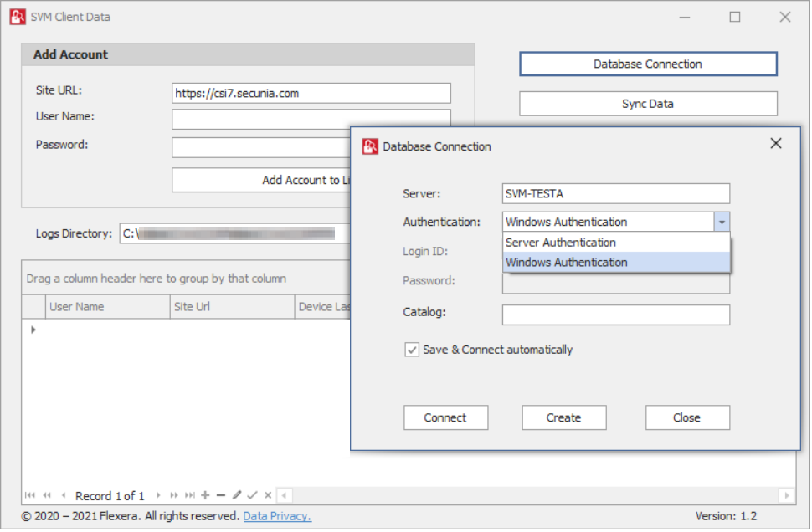Expand the Authentication dropdown arrow
Viewport: 812px width, 532px height.
722,223
